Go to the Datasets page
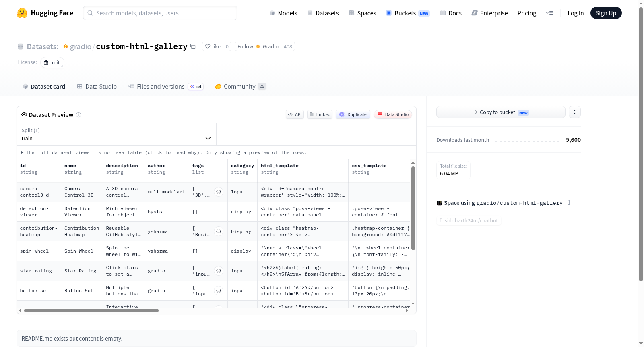The height and width of the screenshot is (347, 644). pos(323,13)
